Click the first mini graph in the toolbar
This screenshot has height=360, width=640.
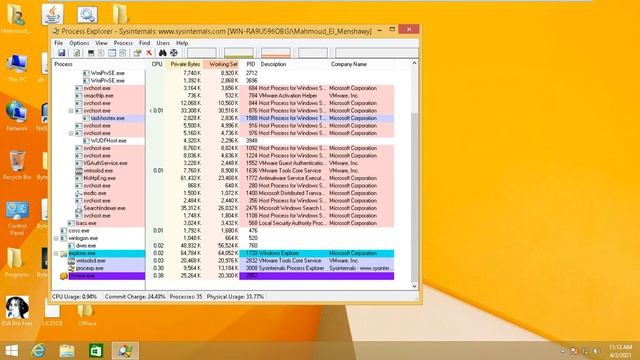(202, 53)
